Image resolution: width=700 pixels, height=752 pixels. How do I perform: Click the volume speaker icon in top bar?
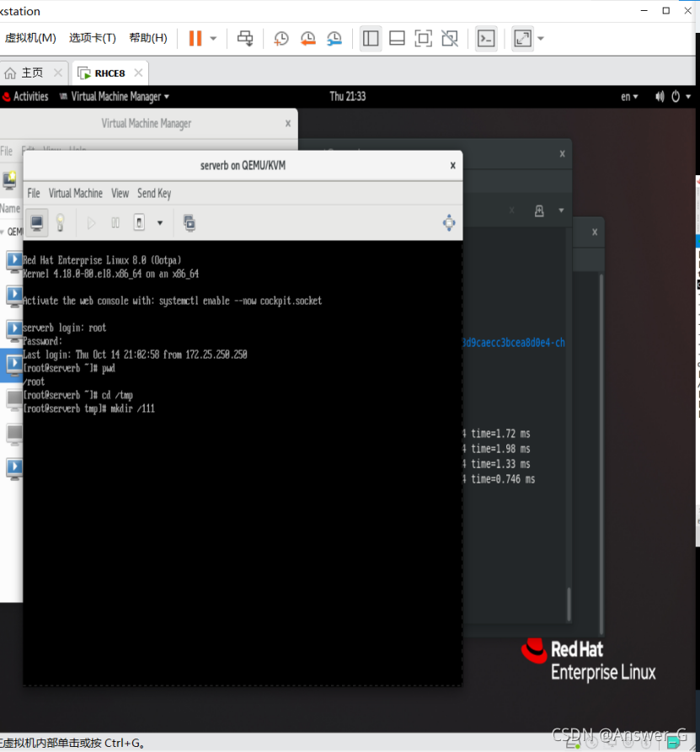pyautogui.click(x=660, y=96)
